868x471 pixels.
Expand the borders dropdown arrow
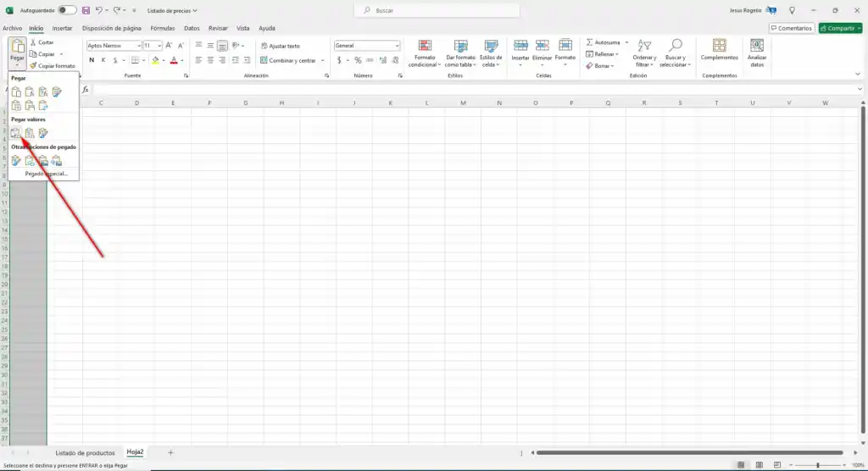[143, 60]
